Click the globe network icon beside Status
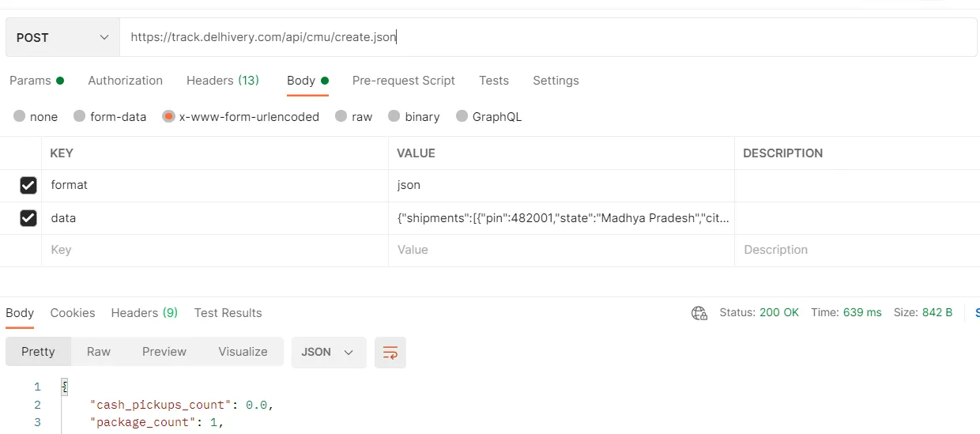 pos(699,313)
